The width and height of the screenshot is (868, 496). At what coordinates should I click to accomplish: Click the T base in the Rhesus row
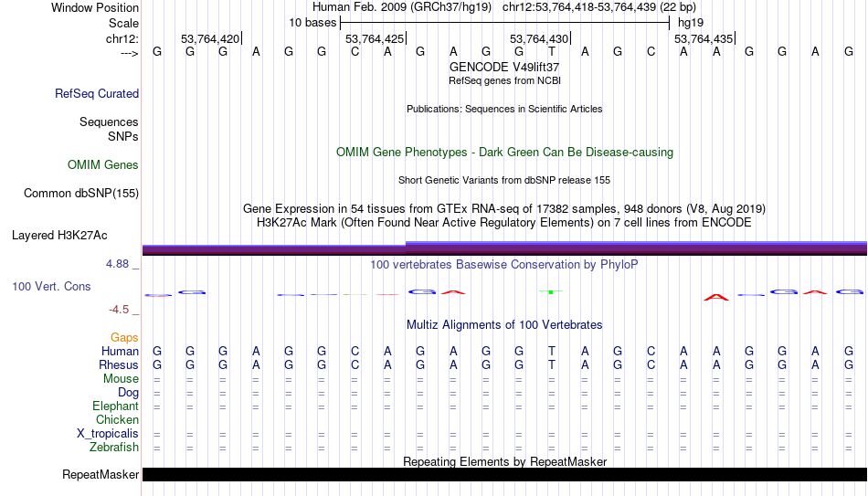[x=551, y=365]
